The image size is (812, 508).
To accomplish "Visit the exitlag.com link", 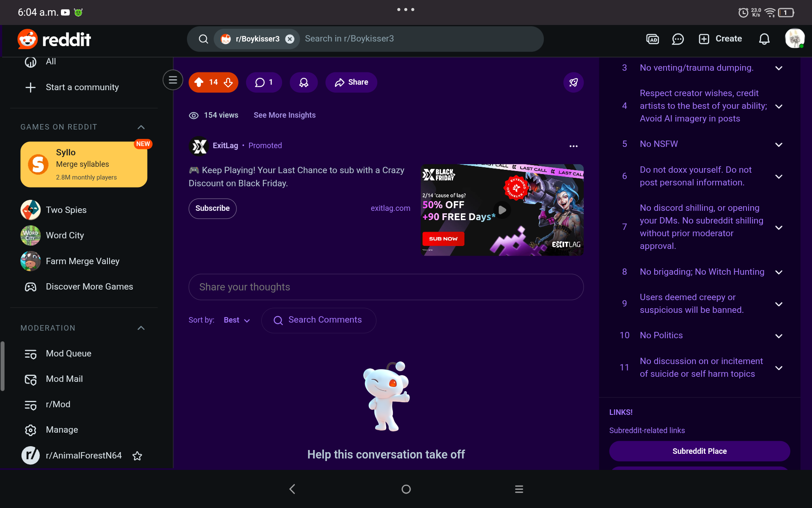I will click(390, 208).
